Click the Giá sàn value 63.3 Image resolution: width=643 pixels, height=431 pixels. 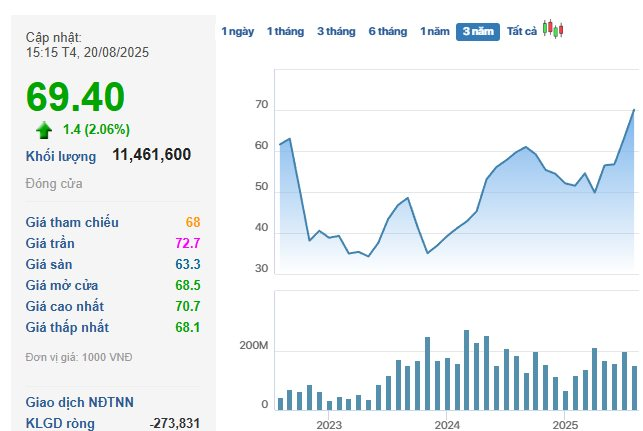tap(187, 264)
